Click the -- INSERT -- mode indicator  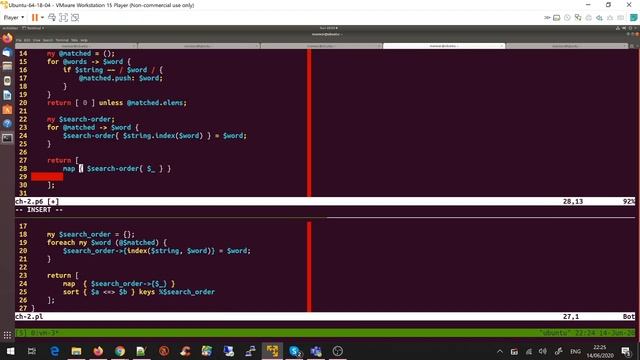tap(39, 210)
